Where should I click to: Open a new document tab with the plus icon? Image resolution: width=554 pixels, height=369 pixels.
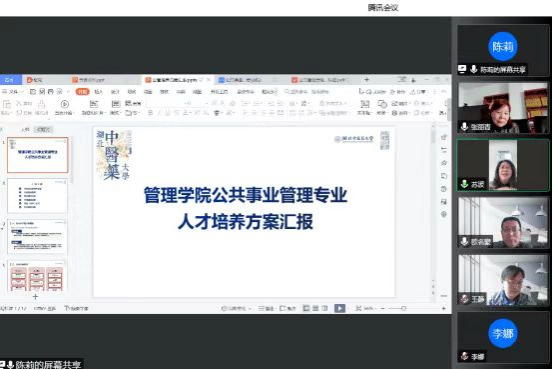[367, 80]
